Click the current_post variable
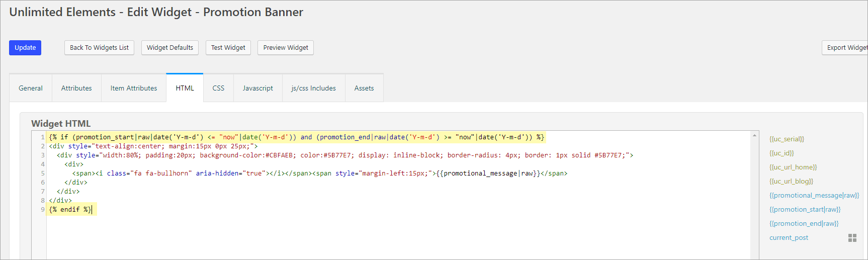Image resolution: width=868 pixels, height=260 pixels. (789, 238)
